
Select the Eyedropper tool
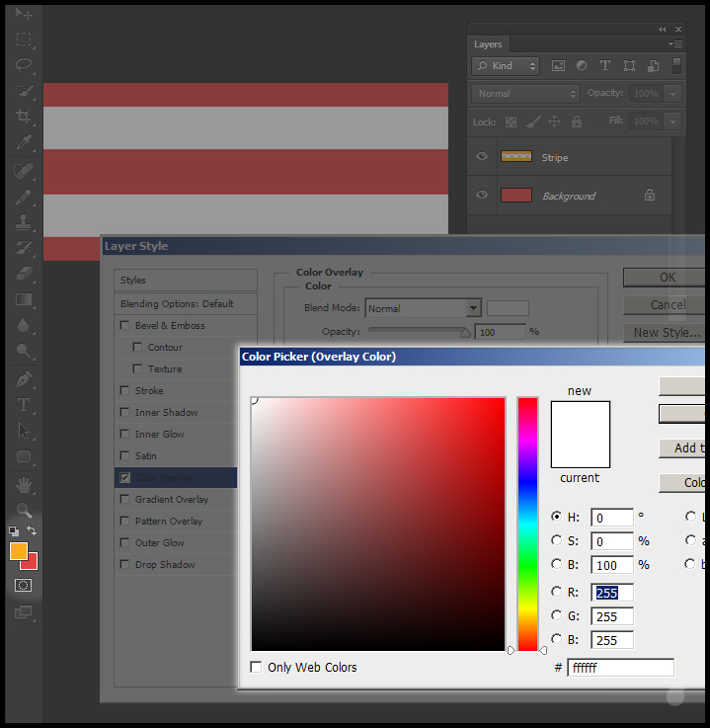coord(24,143)
